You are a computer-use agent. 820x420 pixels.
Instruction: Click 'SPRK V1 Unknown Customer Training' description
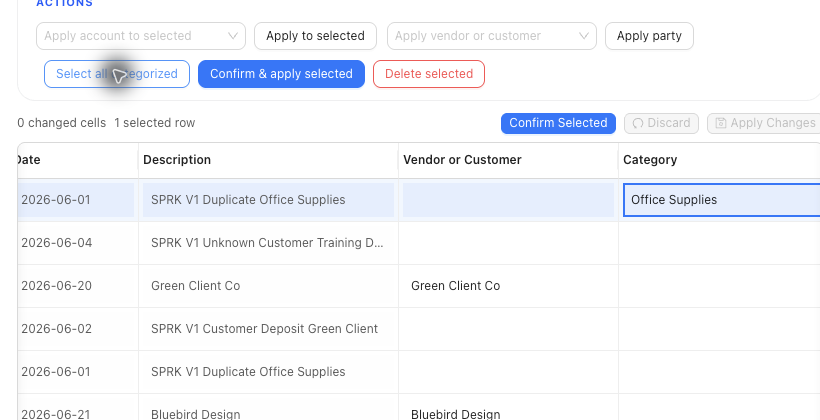click(267, 243)
